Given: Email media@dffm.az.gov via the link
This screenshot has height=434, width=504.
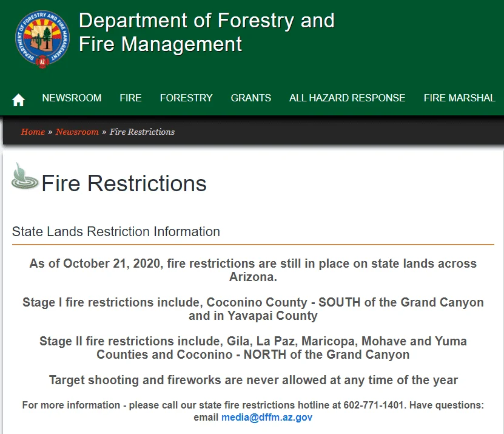Looking at the screenshot, I should coord(266,418).
